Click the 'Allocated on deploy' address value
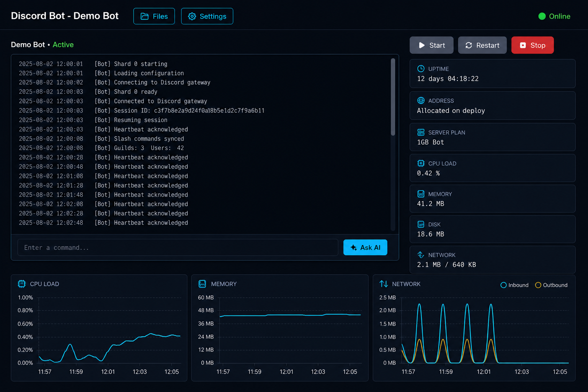 451,111
